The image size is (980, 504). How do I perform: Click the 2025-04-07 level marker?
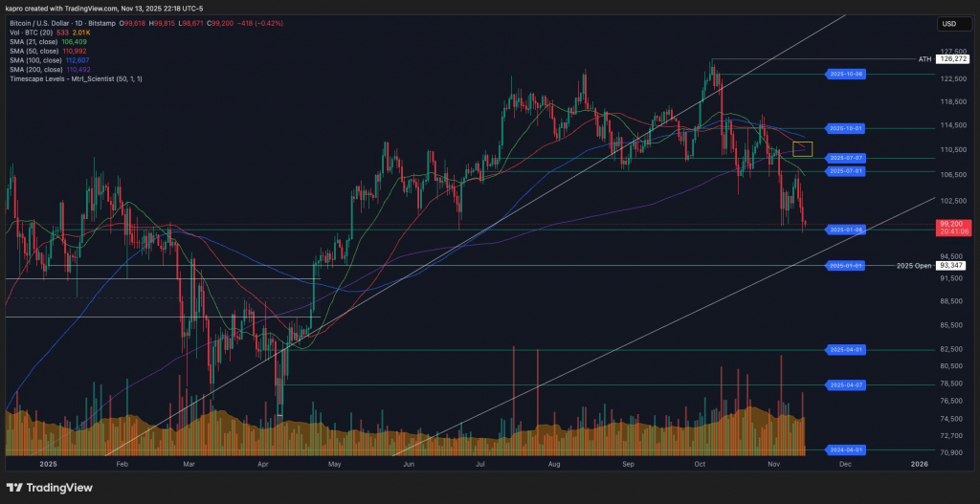(847, 384)
